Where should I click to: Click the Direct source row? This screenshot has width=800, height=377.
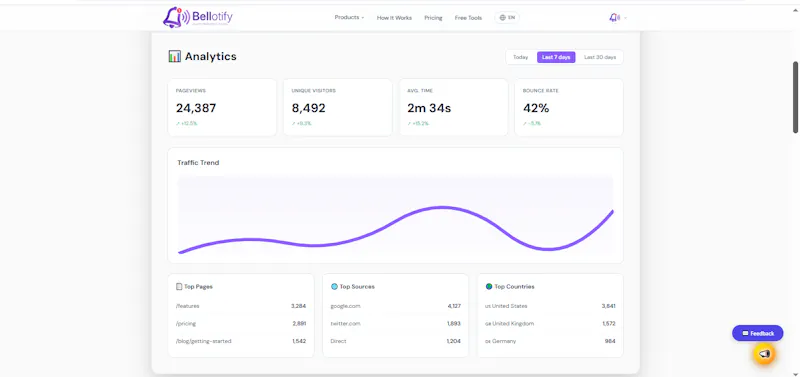coord(395,341)
